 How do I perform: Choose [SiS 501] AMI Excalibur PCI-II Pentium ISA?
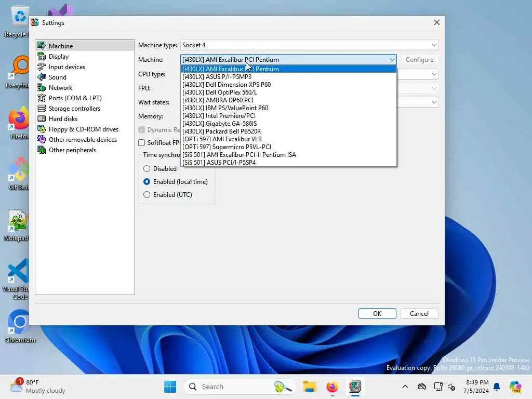288,155
